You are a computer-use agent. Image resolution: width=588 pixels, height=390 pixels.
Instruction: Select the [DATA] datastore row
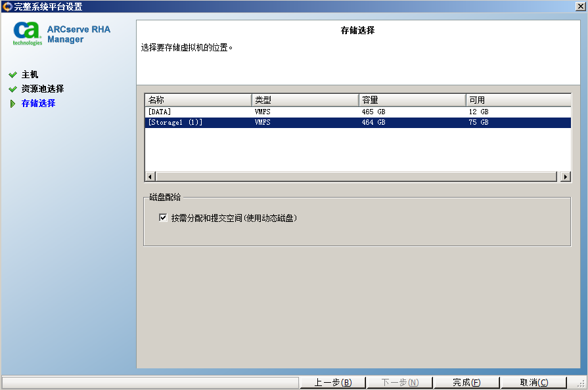[x=358, y=112]
